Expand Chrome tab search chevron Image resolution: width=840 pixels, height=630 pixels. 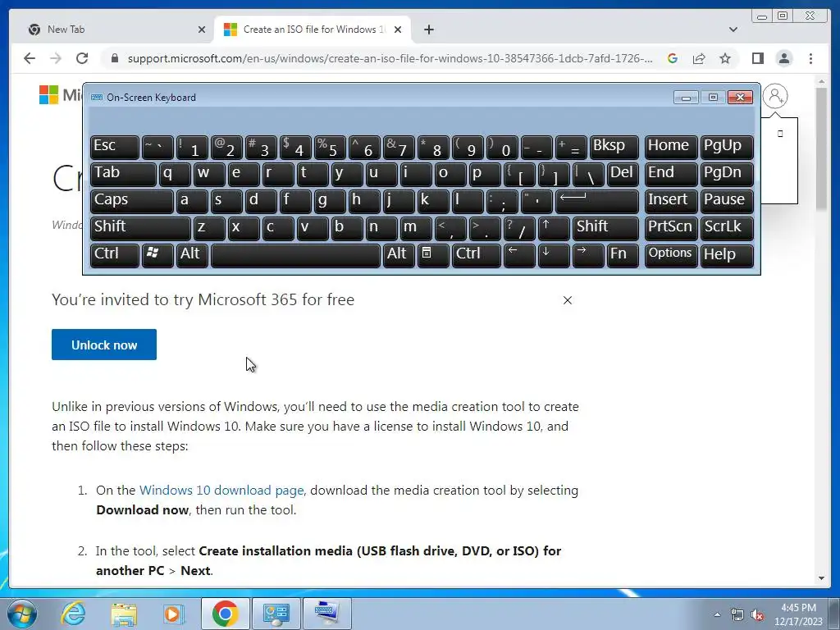point(733,30)
